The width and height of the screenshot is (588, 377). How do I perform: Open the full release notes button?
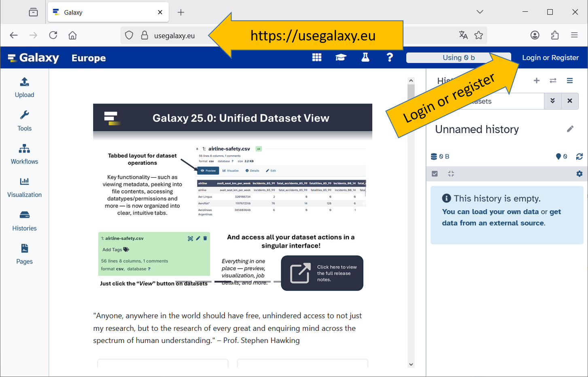[x=322, y=273]
